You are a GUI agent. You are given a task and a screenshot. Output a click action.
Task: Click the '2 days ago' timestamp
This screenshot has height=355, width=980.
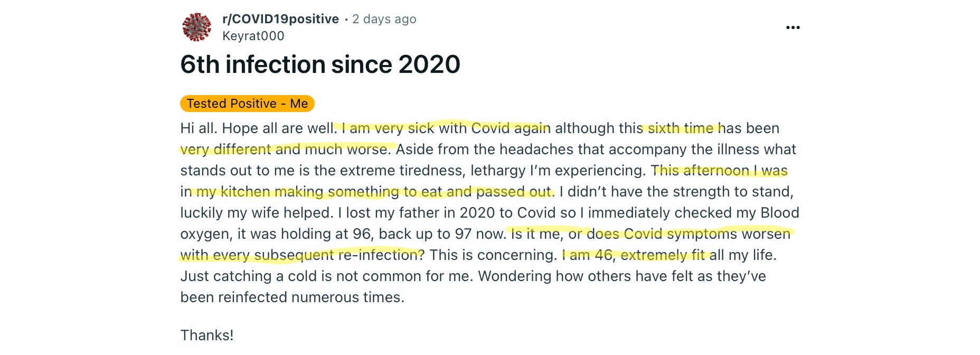[x=384, y=19]
